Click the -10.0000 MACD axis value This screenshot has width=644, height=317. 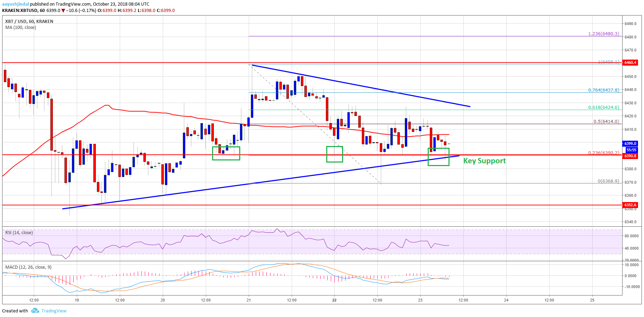[x=632, y=287]
